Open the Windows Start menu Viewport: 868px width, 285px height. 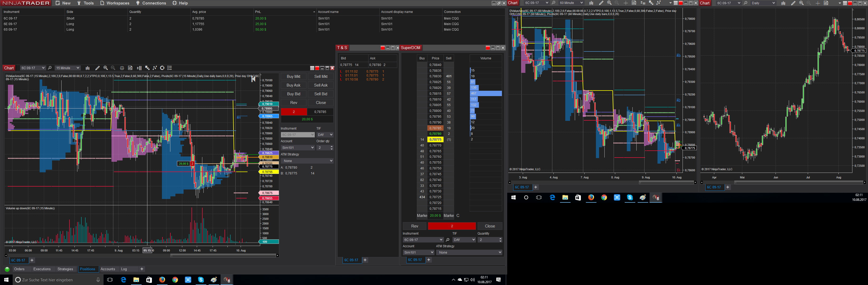pos(6,280)
